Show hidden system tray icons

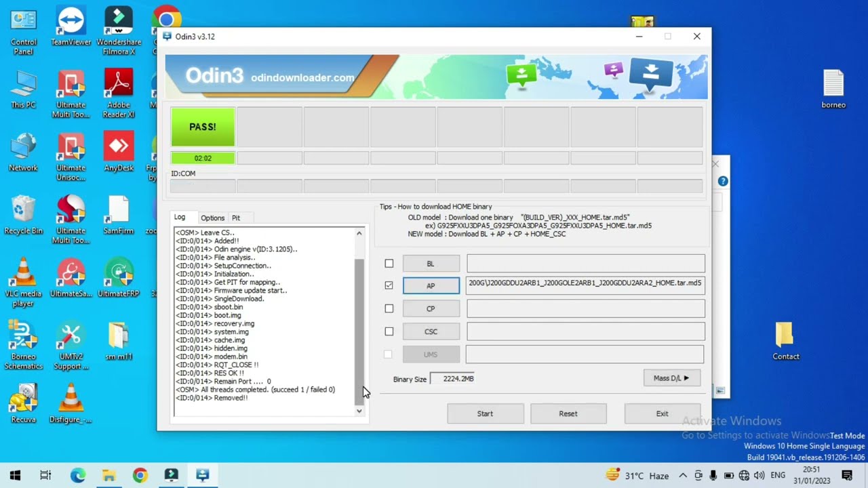[683, 476]
